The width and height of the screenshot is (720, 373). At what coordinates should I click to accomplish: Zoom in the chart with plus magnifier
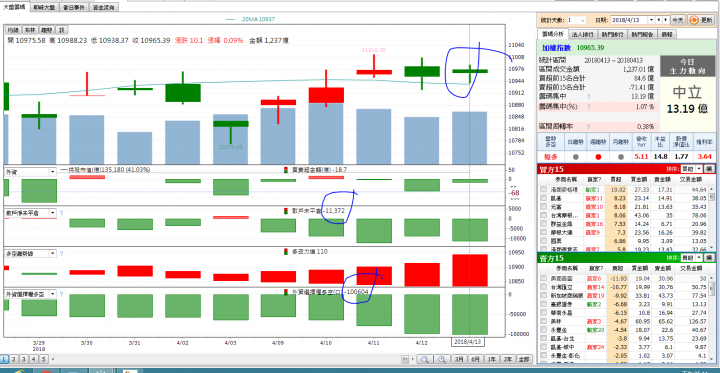pos(442,359)
